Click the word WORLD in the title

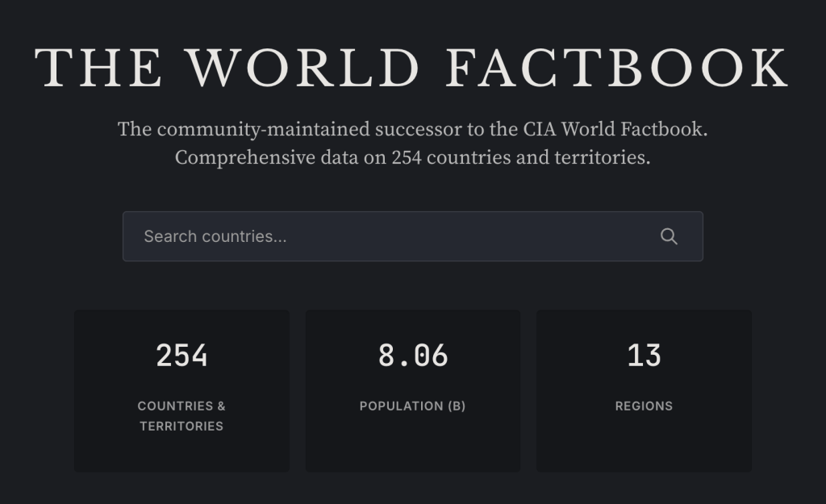305,68
